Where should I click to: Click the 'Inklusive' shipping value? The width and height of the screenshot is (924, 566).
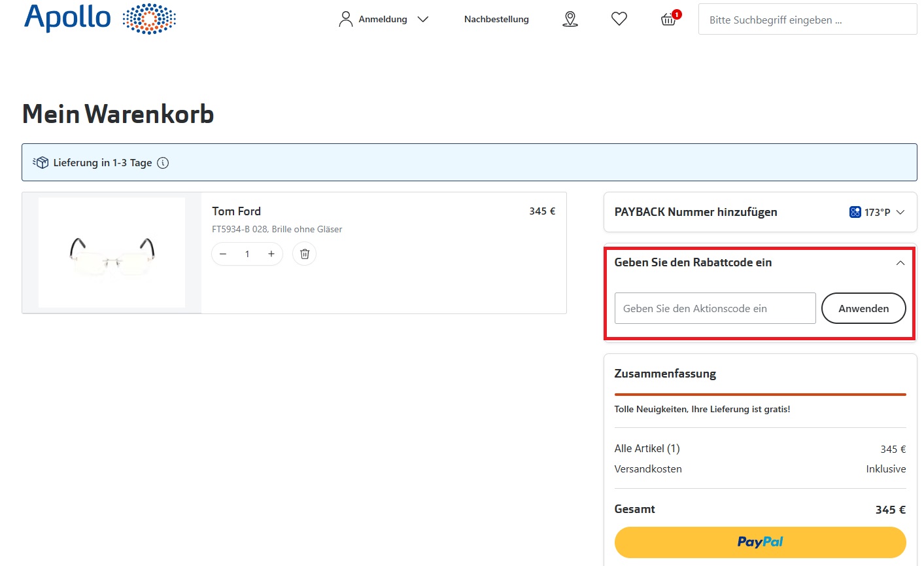[x=886, y=469]
